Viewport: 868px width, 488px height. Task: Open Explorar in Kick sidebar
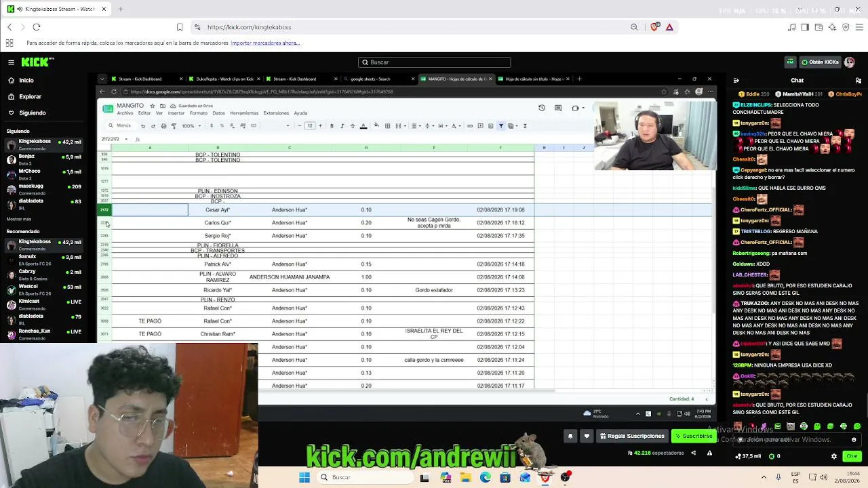(x=30, y=96)
